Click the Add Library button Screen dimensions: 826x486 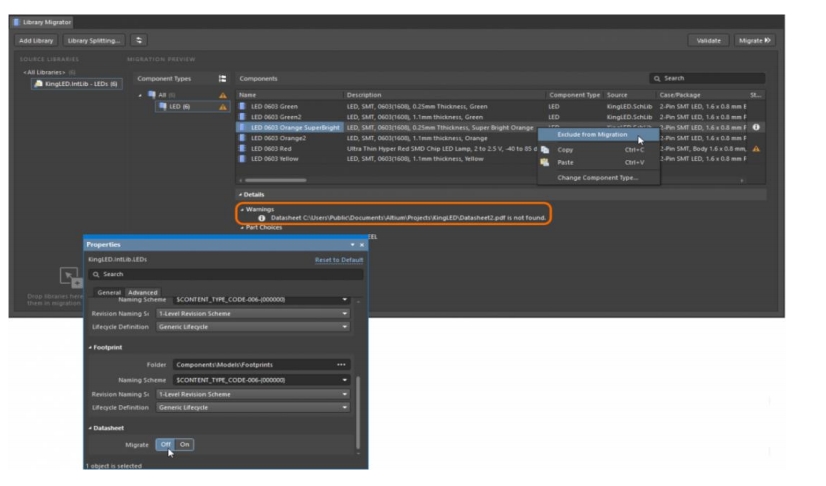click(x=36, y=41)
